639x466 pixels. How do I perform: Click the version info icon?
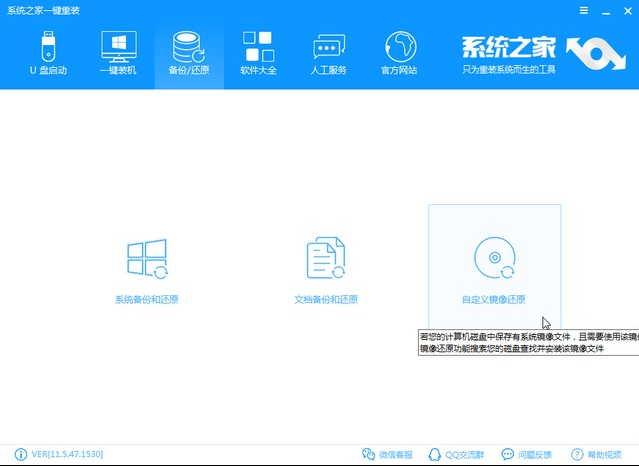pyautogui.click(x=21, y=454)
